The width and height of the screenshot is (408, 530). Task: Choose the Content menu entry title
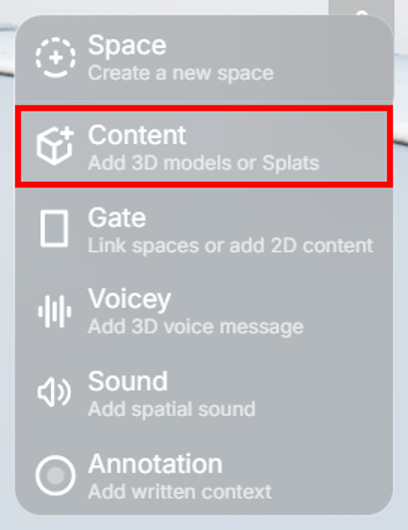click(x=137, y=135)
